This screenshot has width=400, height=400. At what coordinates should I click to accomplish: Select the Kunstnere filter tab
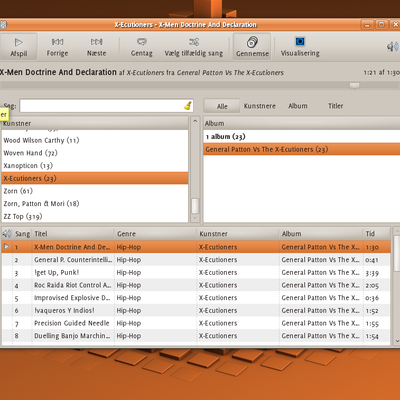(260, 106)
